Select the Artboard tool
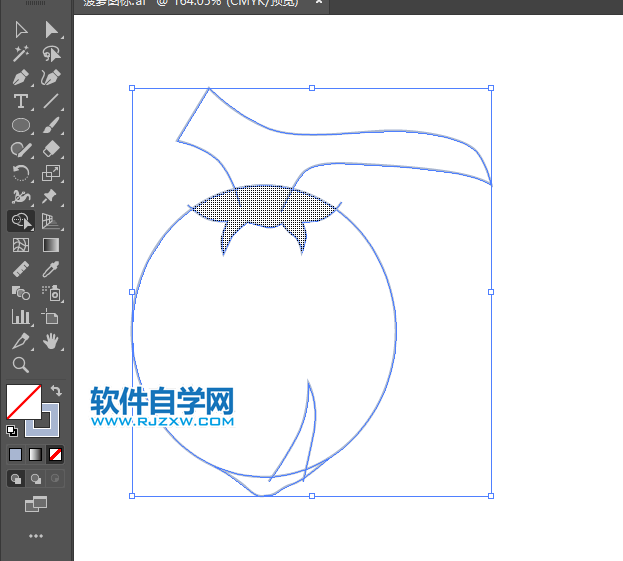The width and height of the screenshot is (623, 561). 51,317
